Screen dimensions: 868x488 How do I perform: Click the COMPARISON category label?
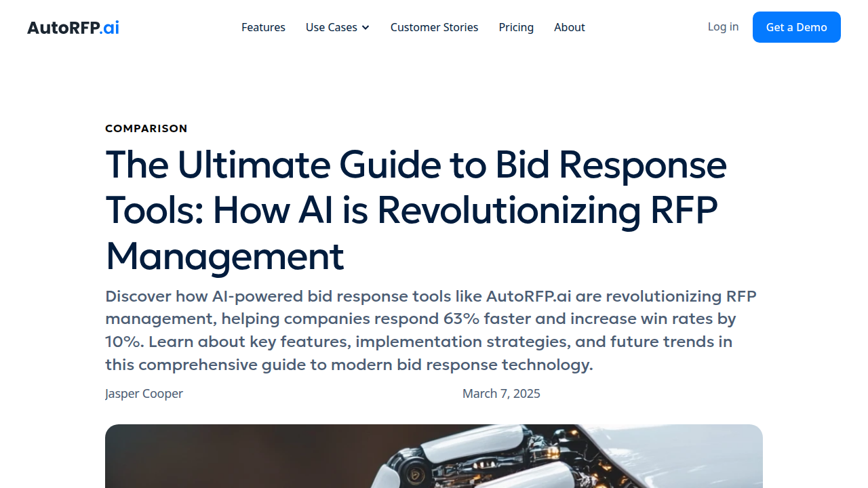(x=146, y=128)
